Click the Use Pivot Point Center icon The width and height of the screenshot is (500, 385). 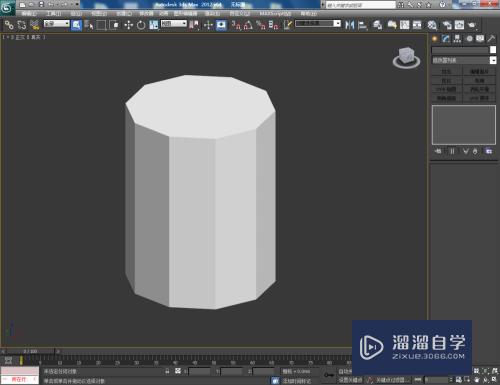tap(194, 25)
